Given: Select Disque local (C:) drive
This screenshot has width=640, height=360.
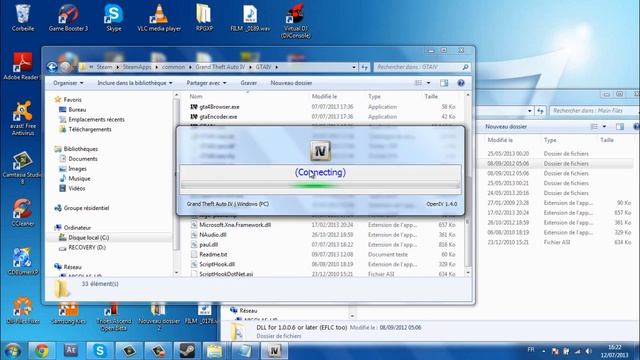Looking at the screenshot, I should pos(88,238).
